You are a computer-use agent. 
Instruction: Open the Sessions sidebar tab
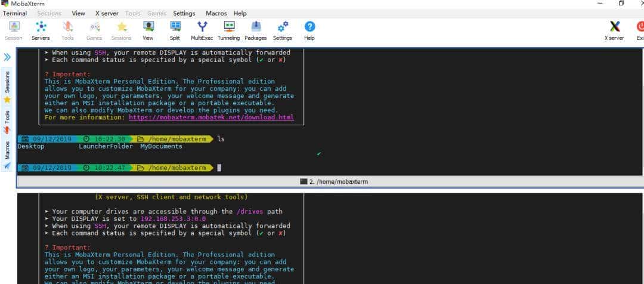click(7, 84)
